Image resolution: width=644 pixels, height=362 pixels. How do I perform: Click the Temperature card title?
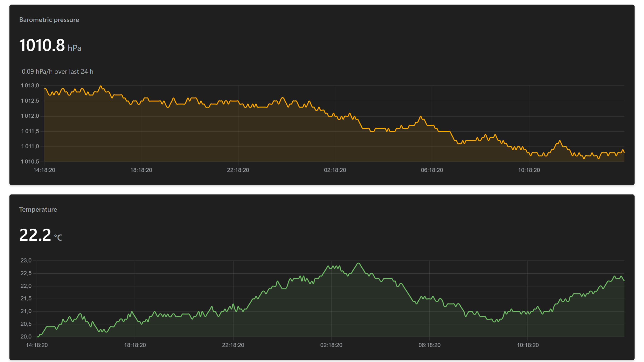38,210
